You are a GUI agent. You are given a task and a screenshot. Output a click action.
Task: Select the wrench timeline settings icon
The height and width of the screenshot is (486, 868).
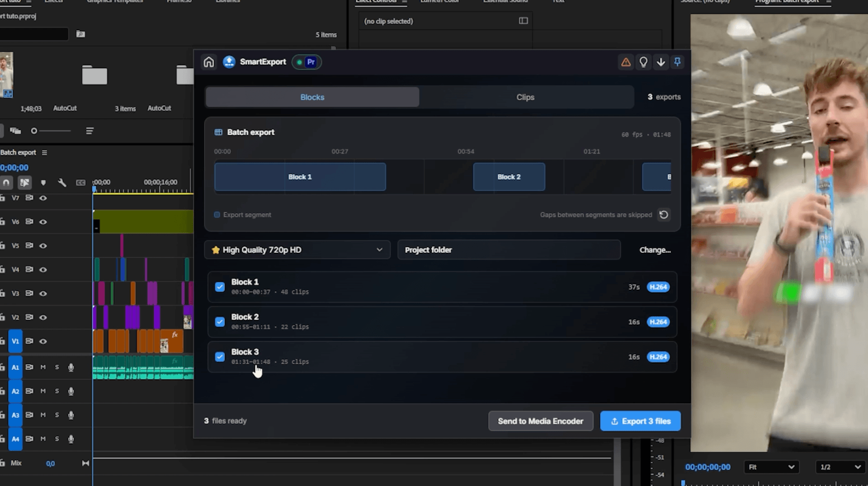(62, 183)
